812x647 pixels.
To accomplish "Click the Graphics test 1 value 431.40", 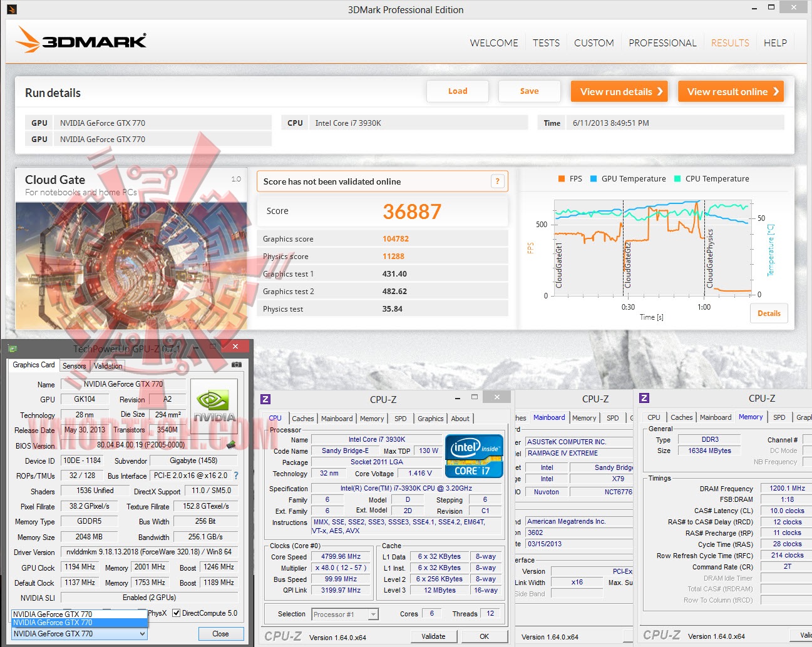I will point(394,274).
